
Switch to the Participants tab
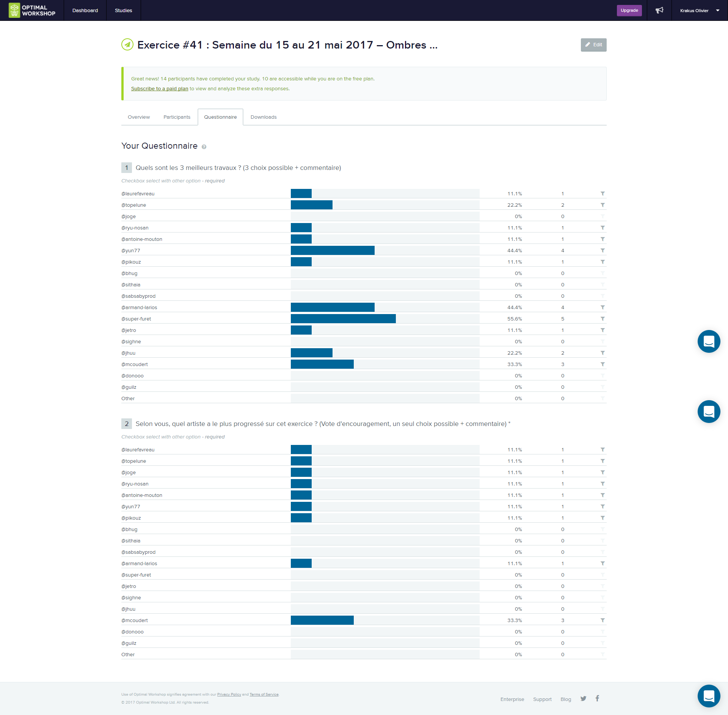177,117
